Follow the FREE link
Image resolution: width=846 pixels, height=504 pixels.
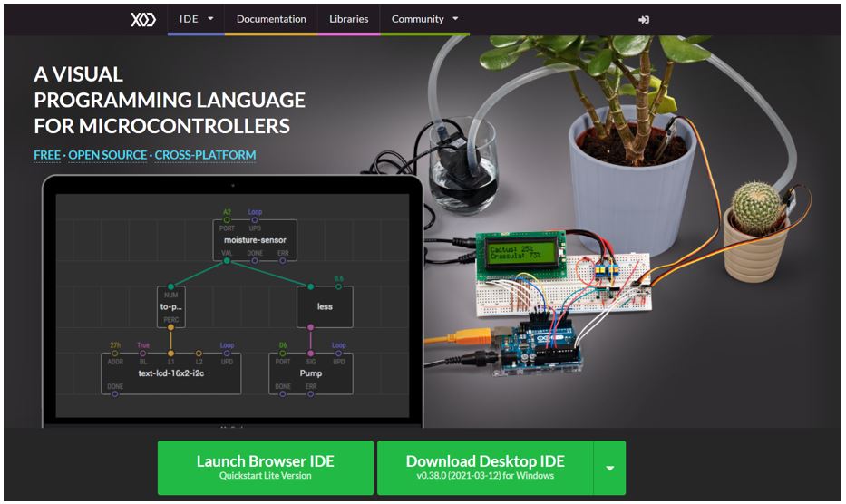47,155
